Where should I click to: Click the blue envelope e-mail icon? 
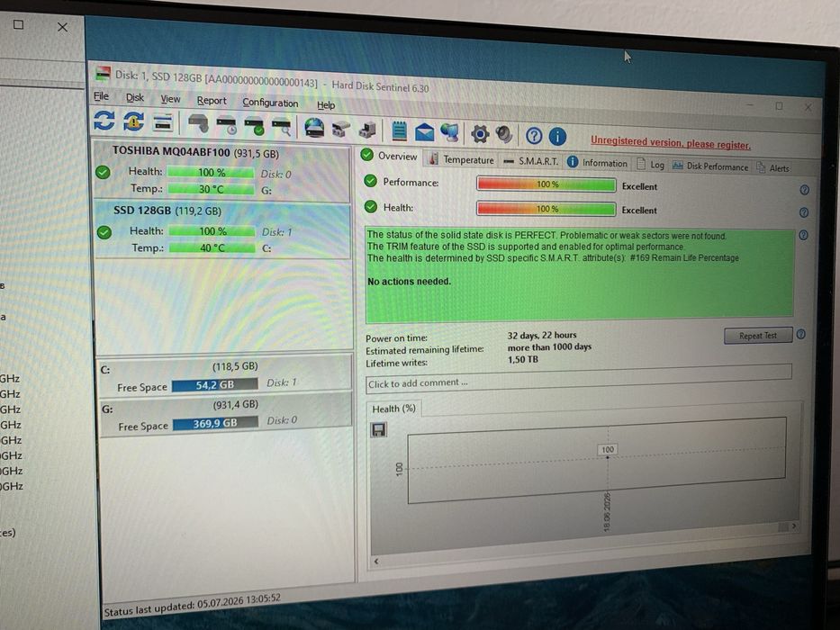pos(424,131)
